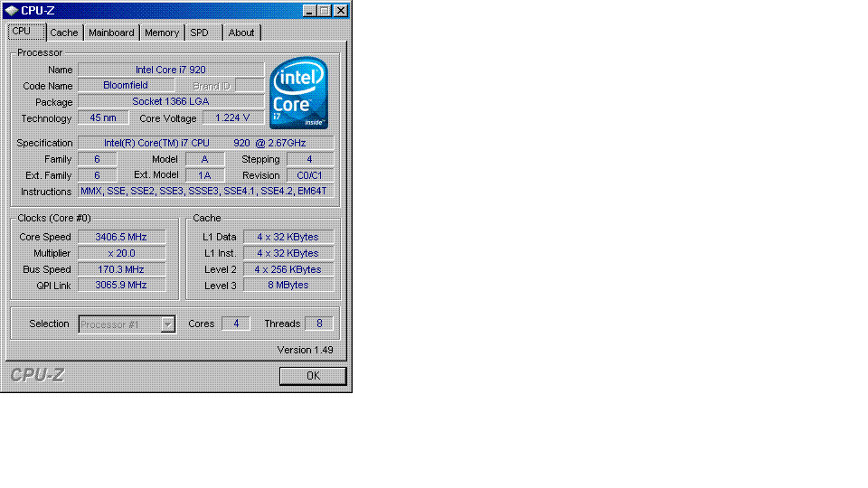Close the CPU-Z window
The image size is (868, 488).
tap(341, 11)
